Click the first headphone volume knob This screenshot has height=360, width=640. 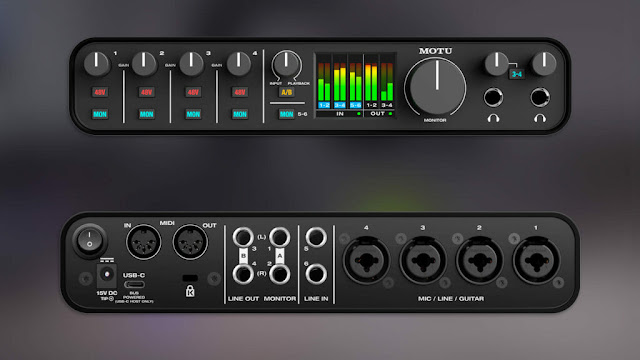point(496,64)
